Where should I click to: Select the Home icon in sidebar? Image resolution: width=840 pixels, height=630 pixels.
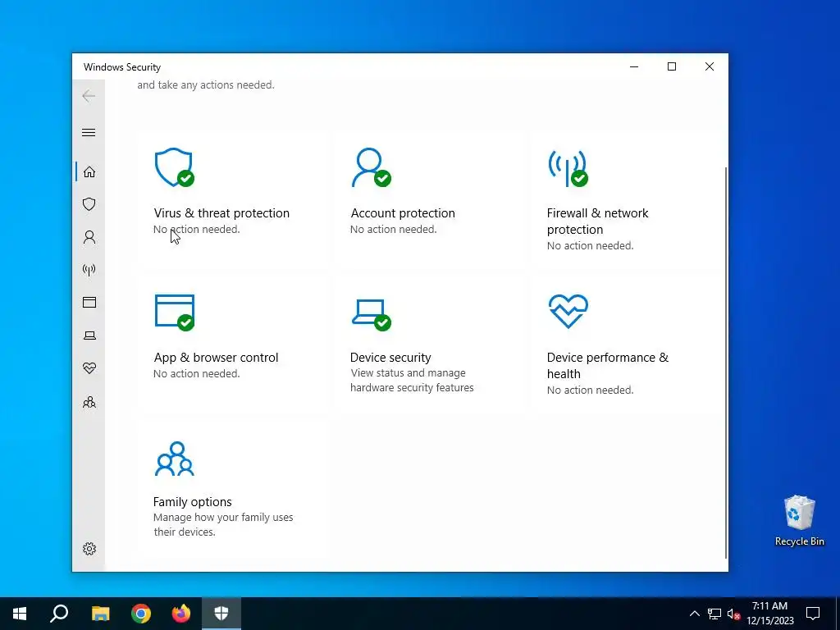(x=89, y=171)
